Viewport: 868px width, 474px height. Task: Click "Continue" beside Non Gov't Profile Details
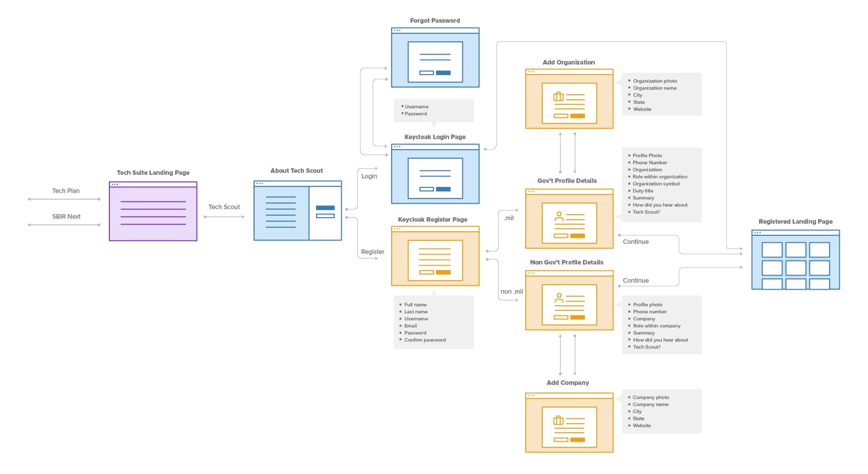click(636, 281)
